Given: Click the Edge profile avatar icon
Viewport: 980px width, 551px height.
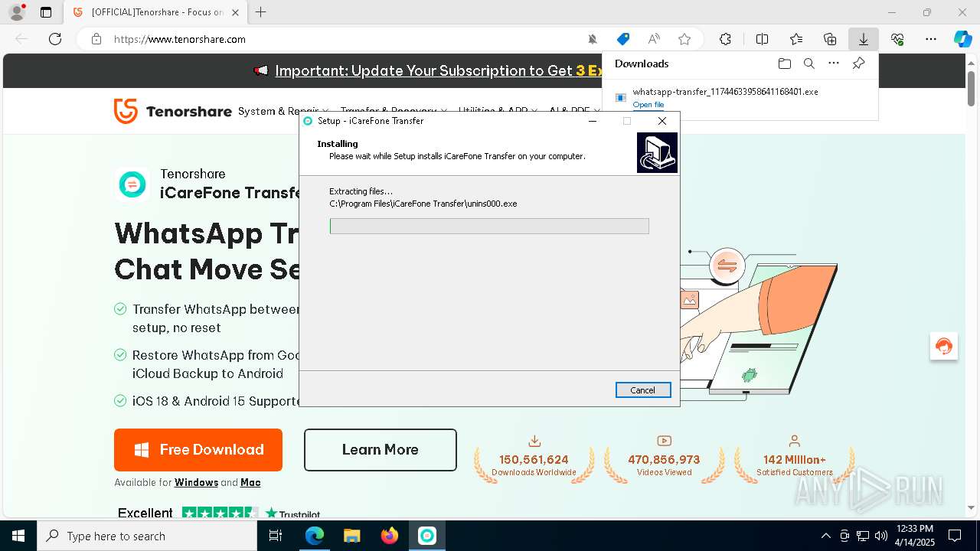Looking at the screenshot, I should [x=17, y=12].
